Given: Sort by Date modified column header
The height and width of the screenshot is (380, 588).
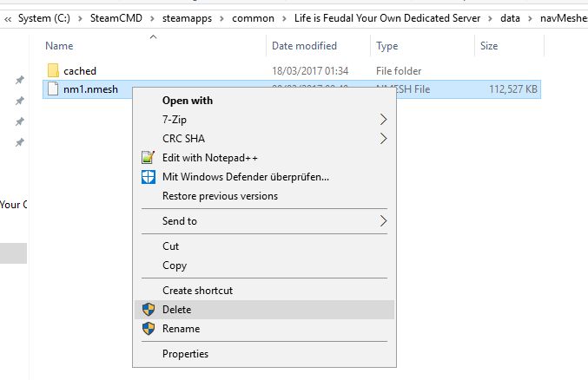Looking at the screenshot, I should 304,46.
